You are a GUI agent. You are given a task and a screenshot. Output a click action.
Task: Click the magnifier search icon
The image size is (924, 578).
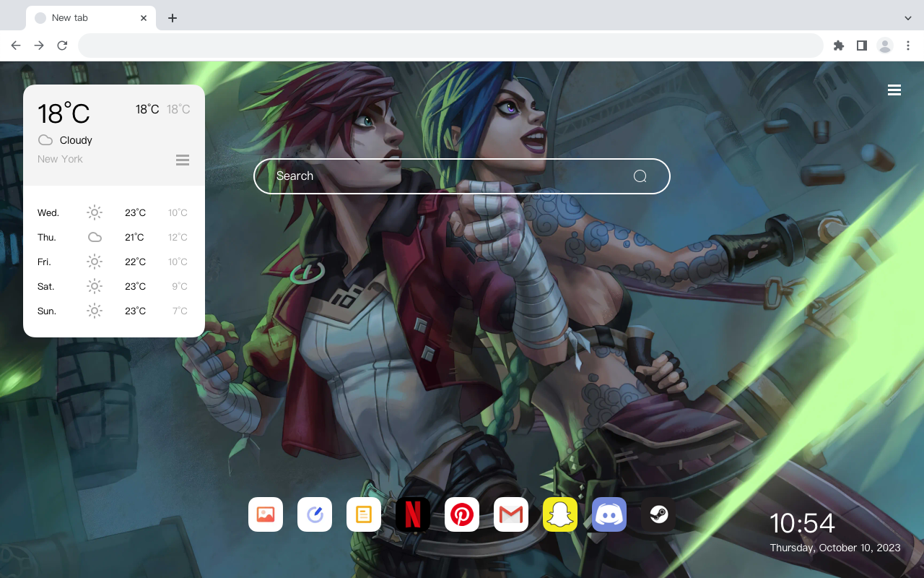[x=640, y=176]
